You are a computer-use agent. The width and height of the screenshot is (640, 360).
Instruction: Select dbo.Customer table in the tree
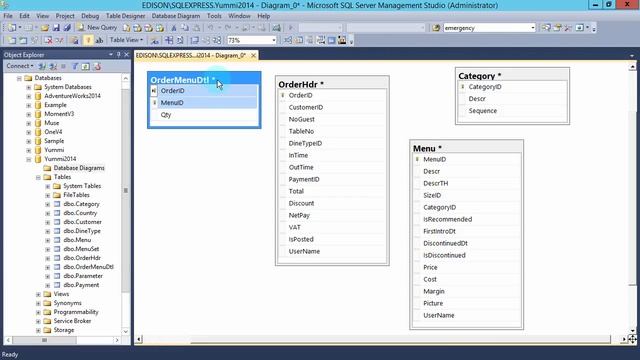pyautogui.click(x=82, y=222)
